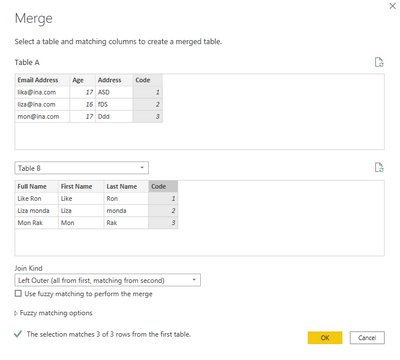
Task: Click the Table B refresh preview icon
Action: (x=379, y=167)
